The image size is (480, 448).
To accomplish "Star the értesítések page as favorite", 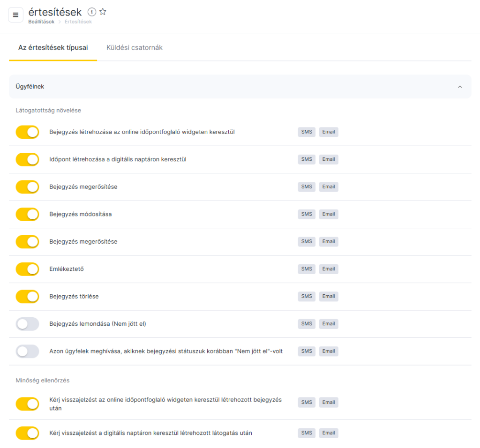I will [x=103, y=12].
